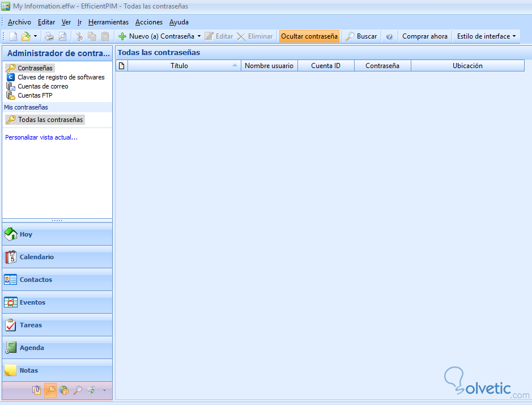The width and height of the screenshot is (532, 405).
Task: Open the Hoy navigation section
Action: click(x=57, y=234)
